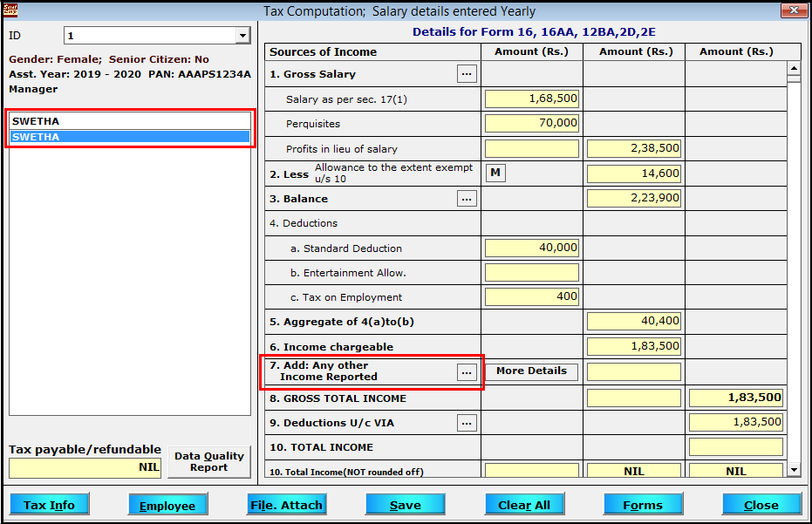Viewport: 812px width, 524px height.
Task: Click the exempt allowance 14,600 field
Action: point(634,174)
